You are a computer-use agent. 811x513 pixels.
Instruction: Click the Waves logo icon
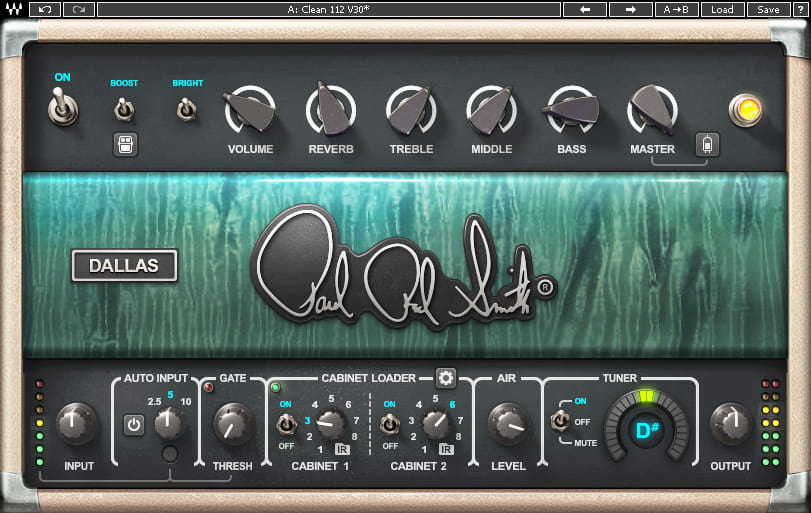(12, 9)
